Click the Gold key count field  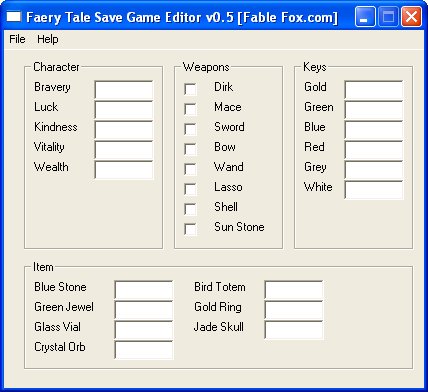374,89
